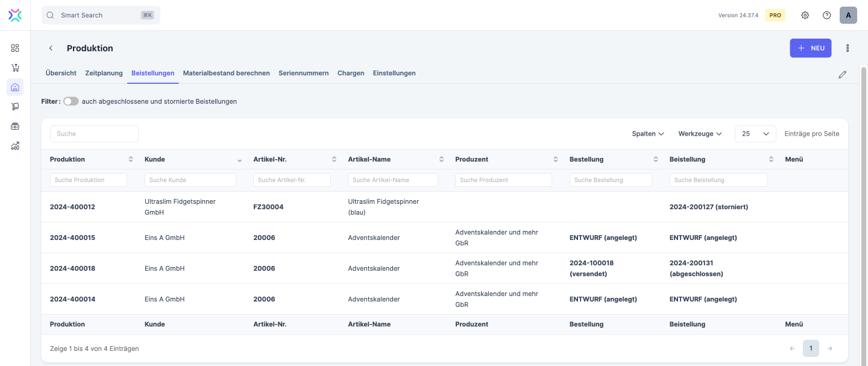Image resolution: width=868 pixels, height=366 pixels.
Task: Sort table by Produktion column header
Action: click(x=68, y=159)
